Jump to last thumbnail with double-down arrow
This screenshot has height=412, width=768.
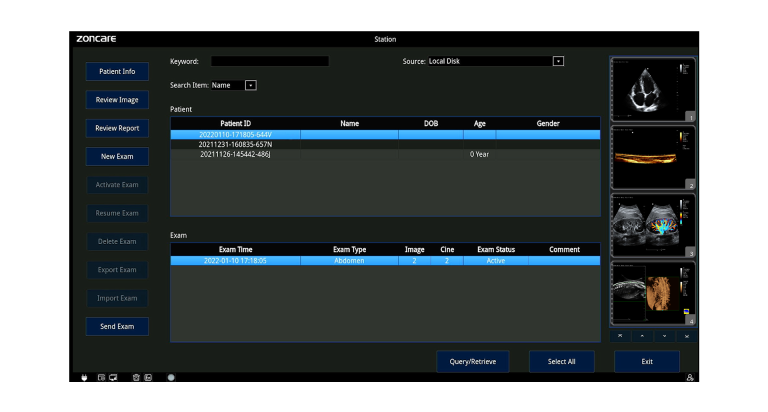(686, 336)
